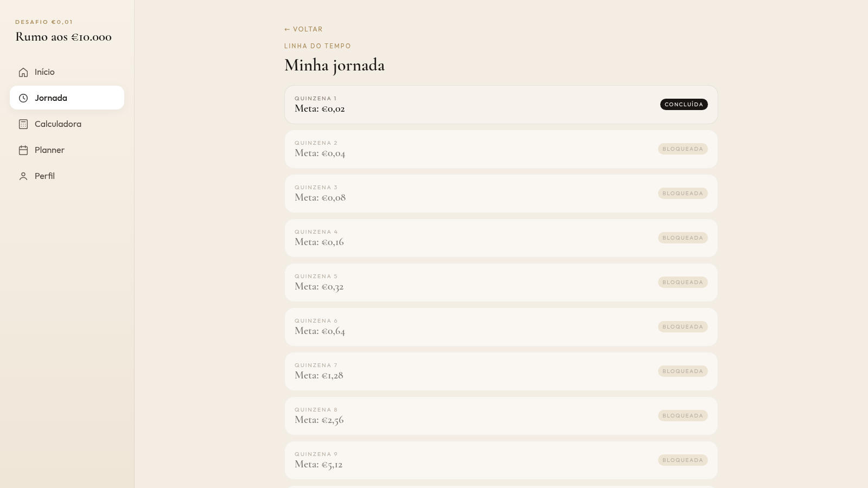This screenshot has height=488, width=868.
Task: Select the Quinzena 4 card with Meta €0,16
Action: [x=501, y=238]
